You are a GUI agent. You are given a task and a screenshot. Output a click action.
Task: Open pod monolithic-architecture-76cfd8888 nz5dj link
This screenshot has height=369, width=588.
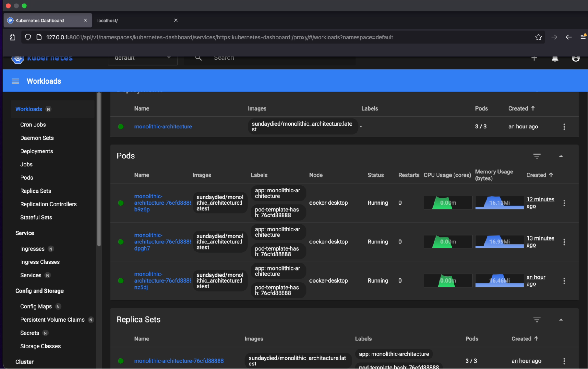(163, 280)
